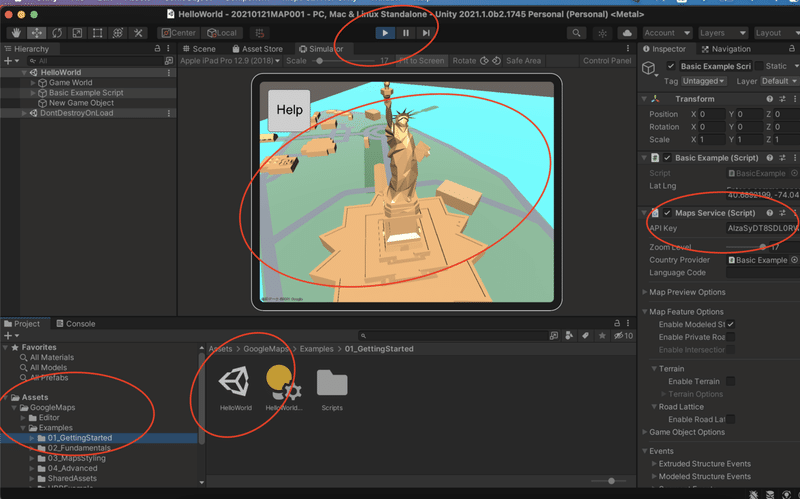Viewport: 800px width, 499px height.
Task: Open the HelloWorld scene asset
Action: pos(235,387)
